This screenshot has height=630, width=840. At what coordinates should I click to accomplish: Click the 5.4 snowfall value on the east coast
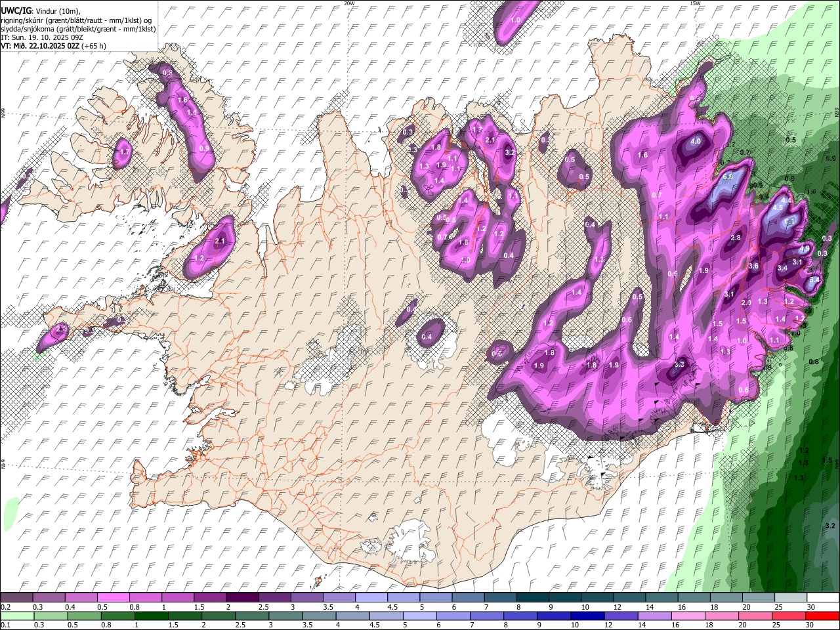click(x=814, y=280)
